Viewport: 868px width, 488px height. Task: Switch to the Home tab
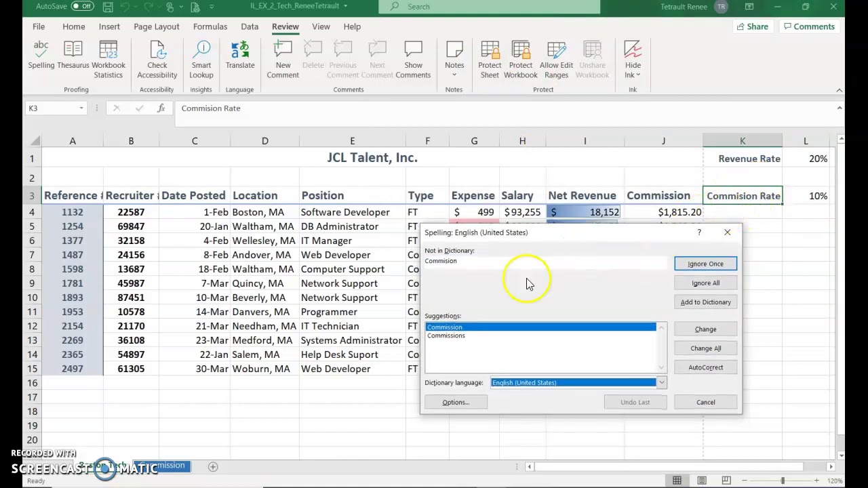click(x=74, y=26)
